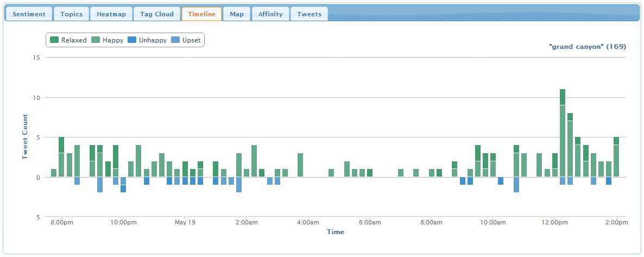Open the Heatmap tab

111,14
